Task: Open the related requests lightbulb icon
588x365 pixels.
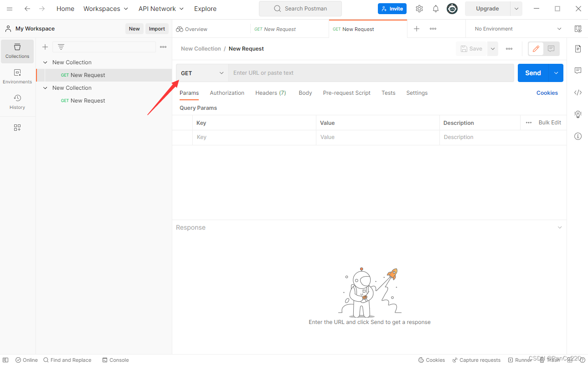Action: tap(578, 114)
